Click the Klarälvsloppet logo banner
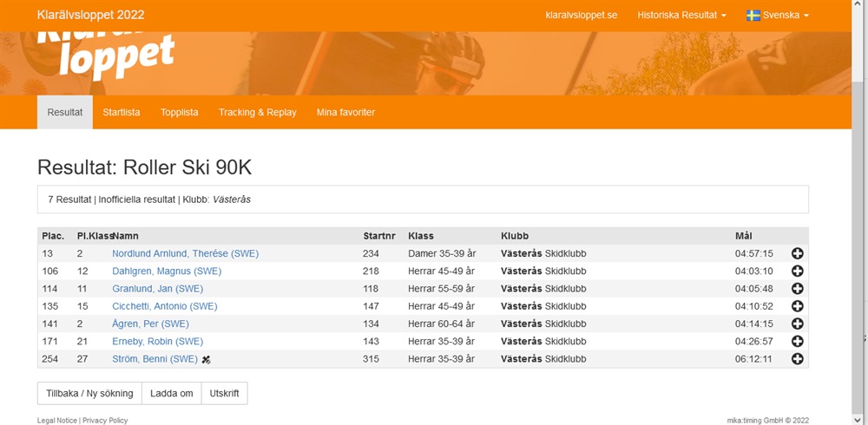Screen dimensions: 868x425 pos(106,56)
